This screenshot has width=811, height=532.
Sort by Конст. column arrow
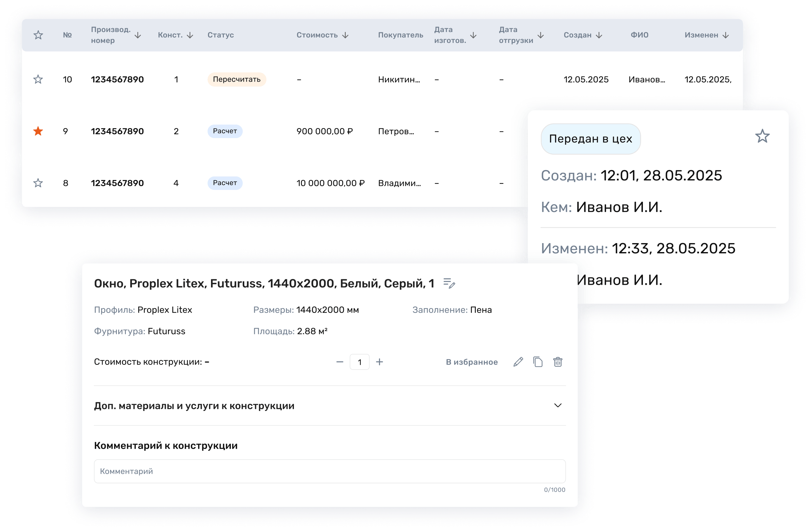pos(190,35)
